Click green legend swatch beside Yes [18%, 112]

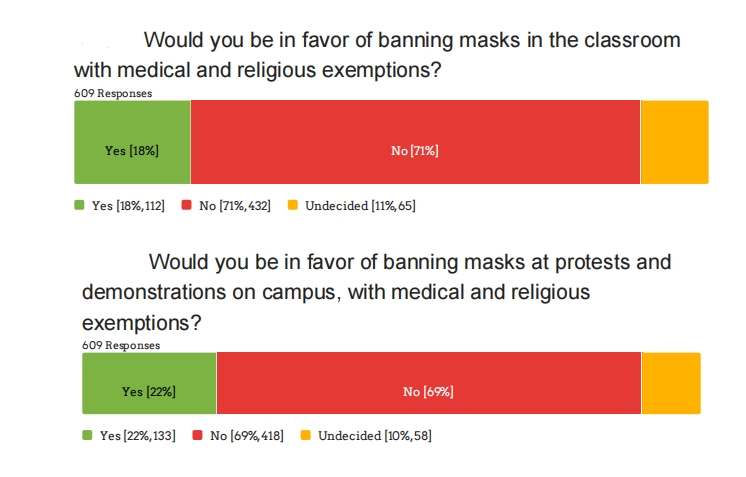80,206
